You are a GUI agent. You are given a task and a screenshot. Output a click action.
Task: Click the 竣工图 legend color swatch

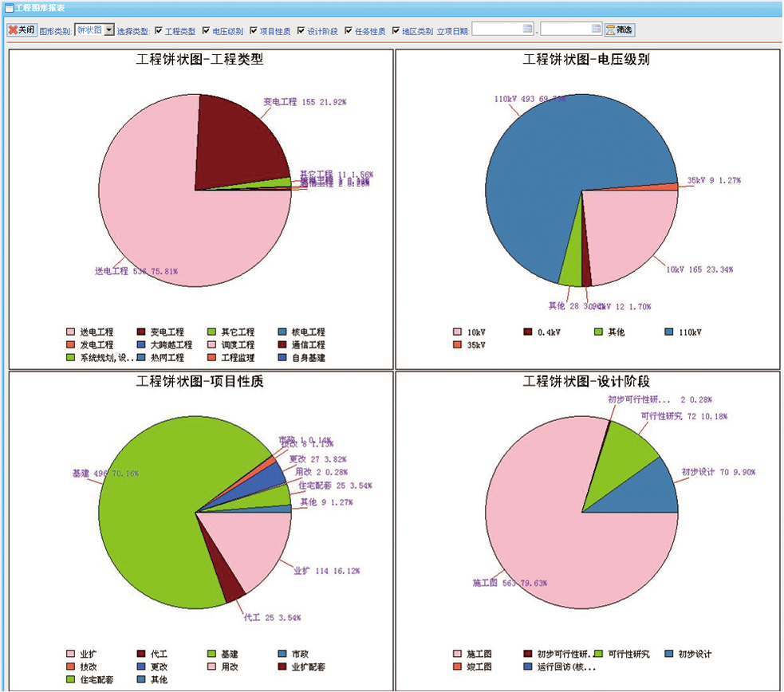[457, 666]
